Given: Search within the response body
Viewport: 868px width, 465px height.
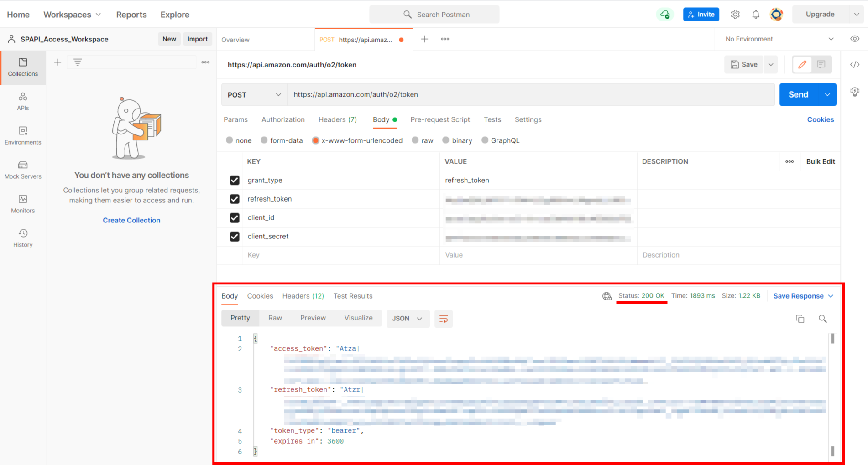Looking at the screenshot, I should coord(823,319).
